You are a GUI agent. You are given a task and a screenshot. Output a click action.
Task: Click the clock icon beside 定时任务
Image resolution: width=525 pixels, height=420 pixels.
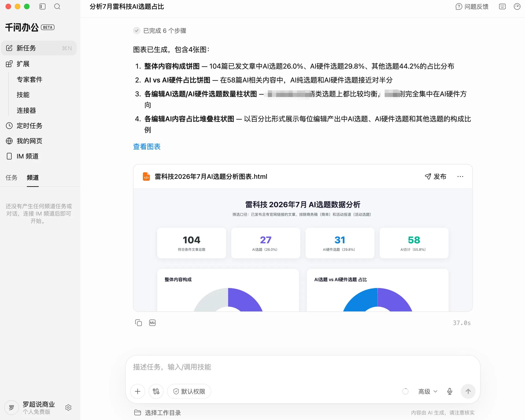(9, 126)
